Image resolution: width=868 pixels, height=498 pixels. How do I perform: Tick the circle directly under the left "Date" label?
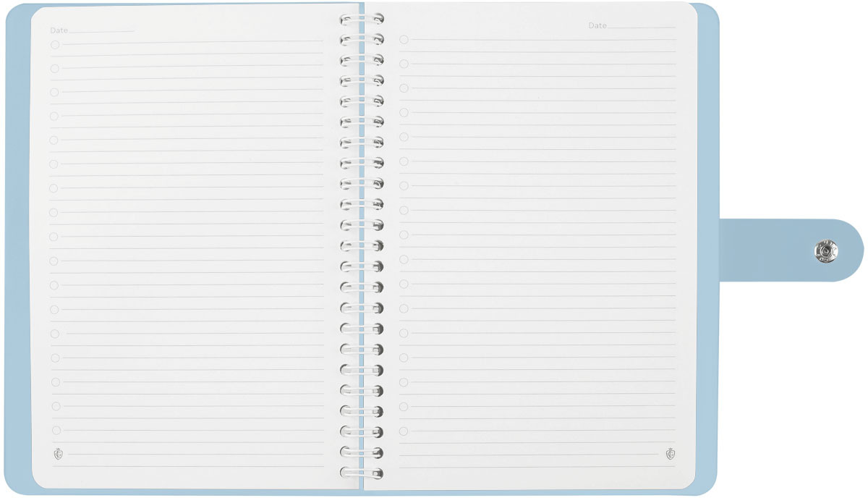click(55, 44)
